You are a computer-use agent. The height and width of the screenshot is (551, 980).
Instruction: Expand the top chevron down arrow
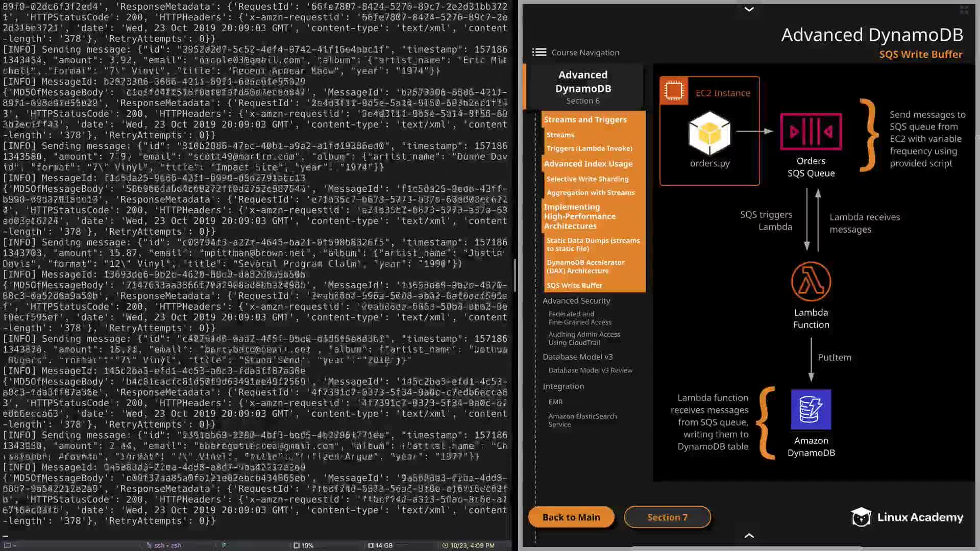click(749, 9)
